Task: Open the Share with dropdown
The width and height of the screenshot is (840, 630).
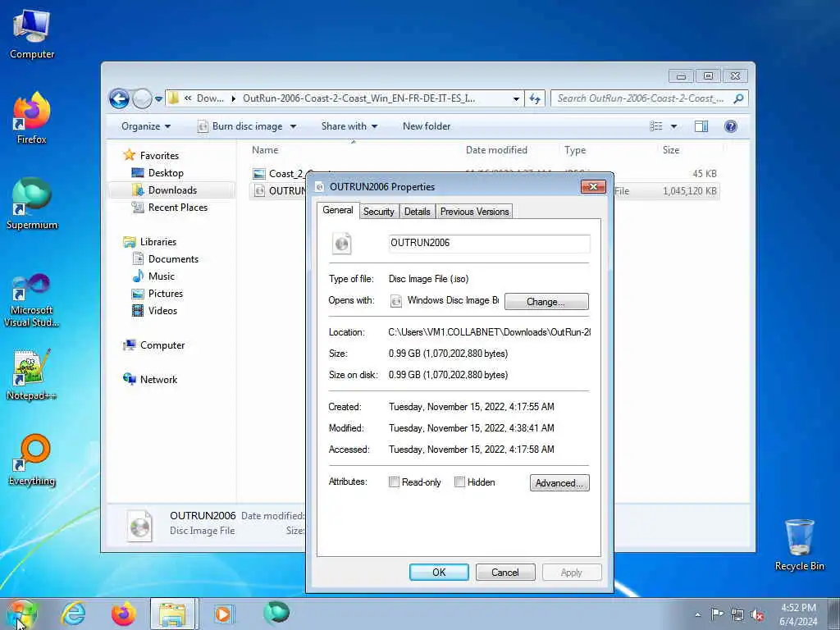Action: click(349, 126)
